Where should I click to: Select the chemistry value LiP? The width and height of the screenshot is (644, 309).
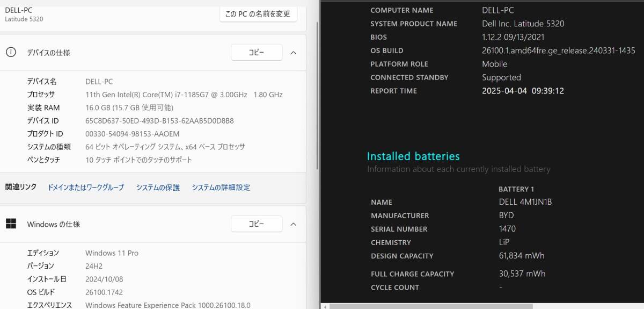[x=504, y=242]
